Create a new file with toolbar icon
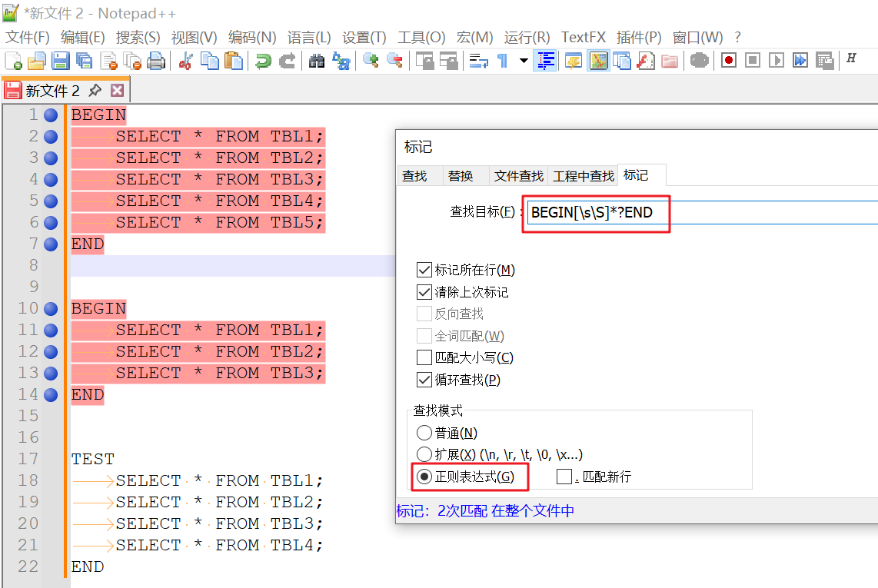Viewport: 878px width, 588px height. 13,61
